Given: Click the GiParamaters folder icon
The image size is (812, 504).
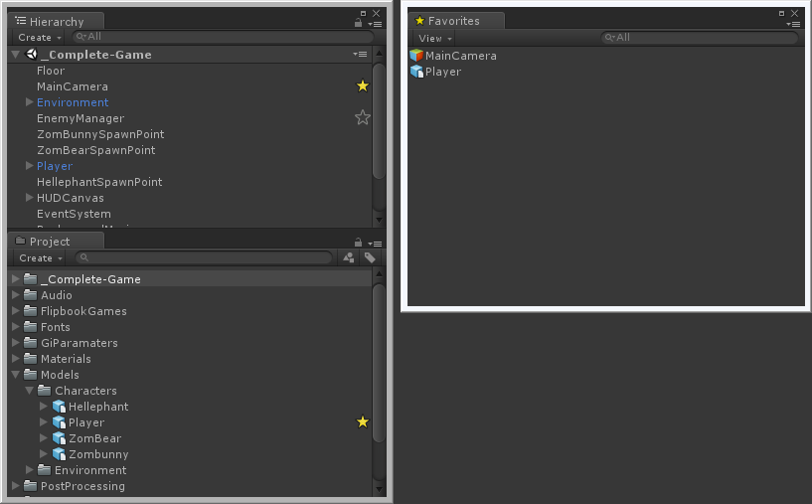Looking at the screenshot, I should [31, 342].
